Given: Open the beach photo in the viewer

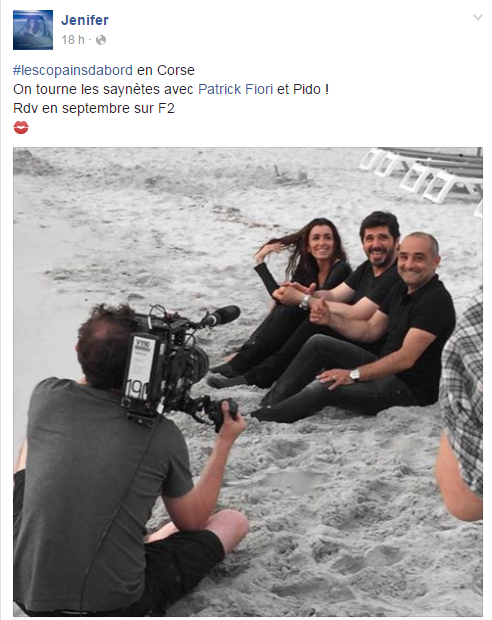Looking at the screenshot, I should click(x=248, y=382).
